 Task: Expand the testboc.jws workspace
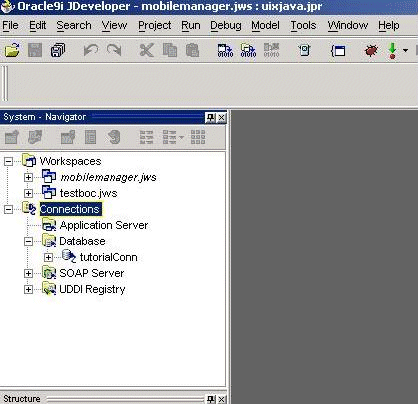(x=28, y=193)
